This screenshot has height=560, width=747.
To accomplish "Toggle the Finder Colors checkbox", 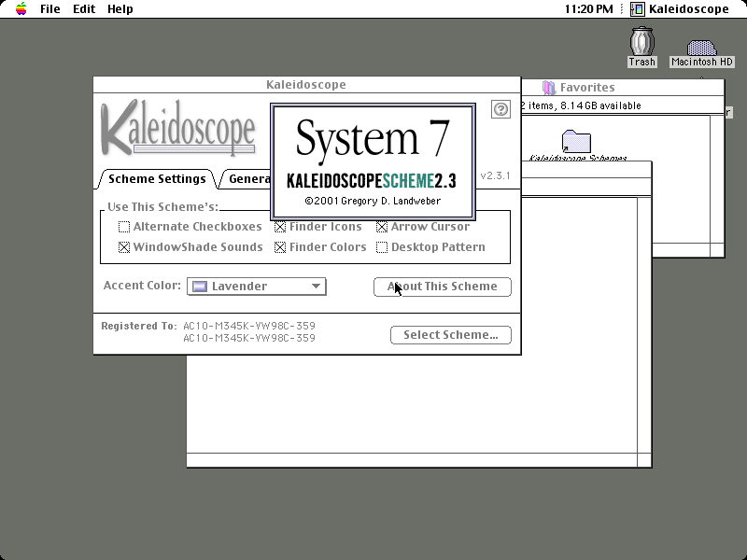I will click(x=280, y=247).
